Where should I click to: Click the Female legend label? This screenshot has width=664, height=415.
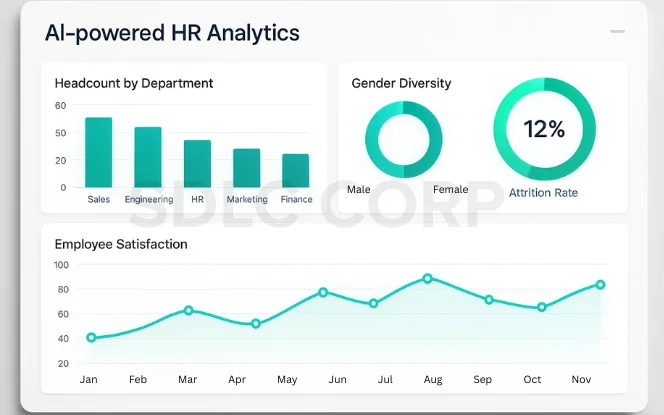450,189
